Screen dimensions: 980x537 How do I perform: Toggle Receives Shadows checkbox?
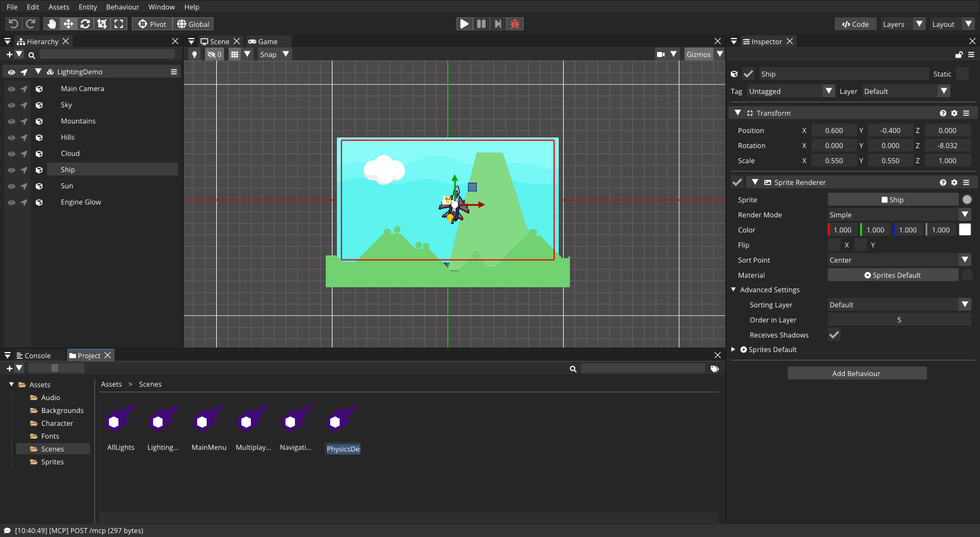[x=834, y=335]
